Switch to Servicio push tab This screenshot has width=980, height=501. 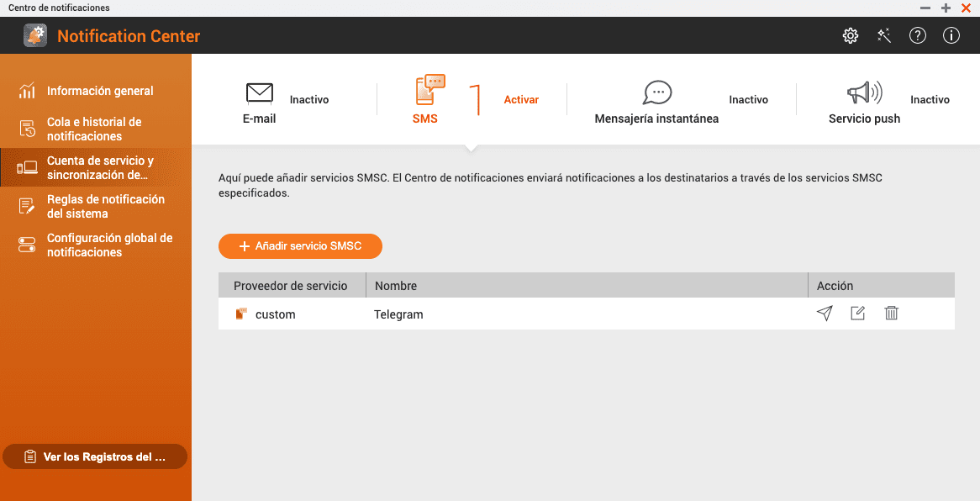864,119
